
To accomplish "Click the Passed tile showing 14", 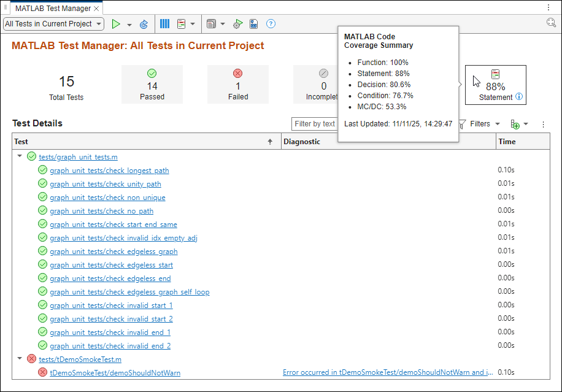I will [x=152, y=85].
